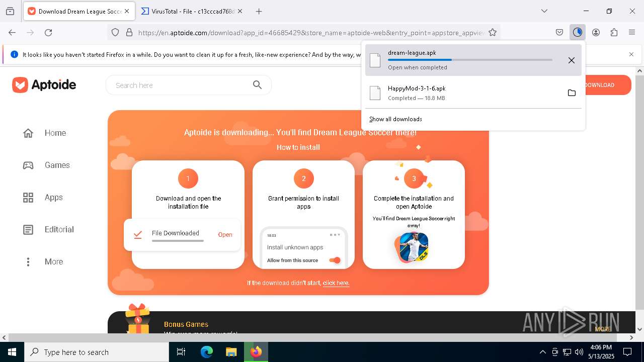Open Editorial in the Aptoide sidebar
Viewport: 644px width, 362px height.
48,229
